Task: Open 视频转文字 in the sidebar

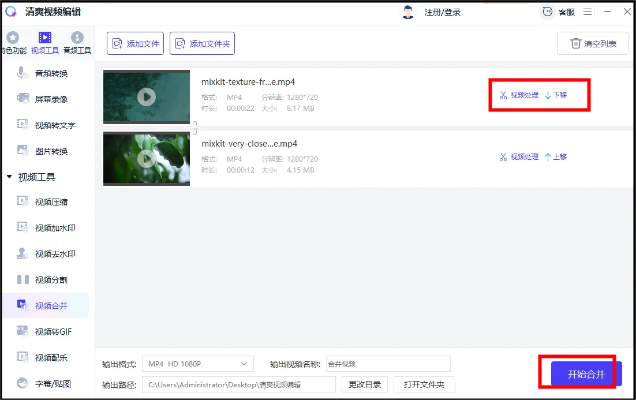Action: 45,125
